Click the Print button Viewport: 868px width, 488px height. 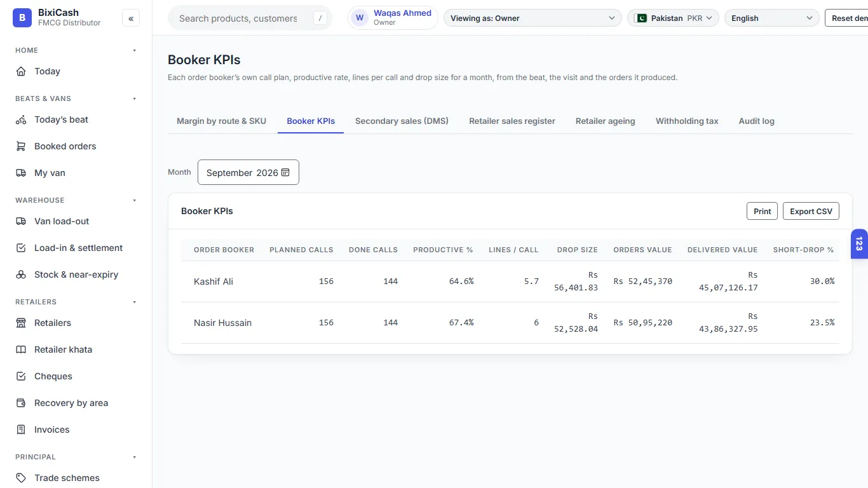tap(762, 211)
